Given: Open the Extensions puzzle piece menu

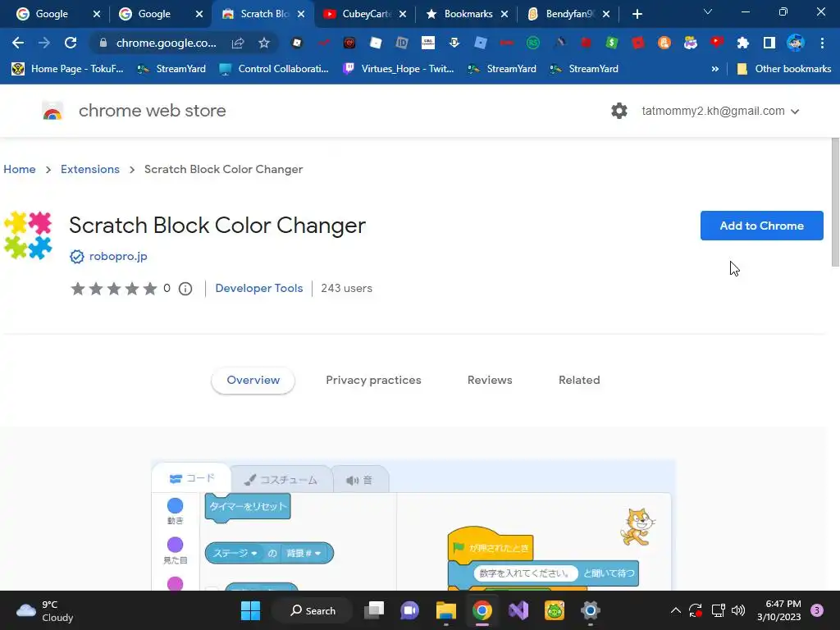Looking at the screenshot, I should (x=743, y=43).
